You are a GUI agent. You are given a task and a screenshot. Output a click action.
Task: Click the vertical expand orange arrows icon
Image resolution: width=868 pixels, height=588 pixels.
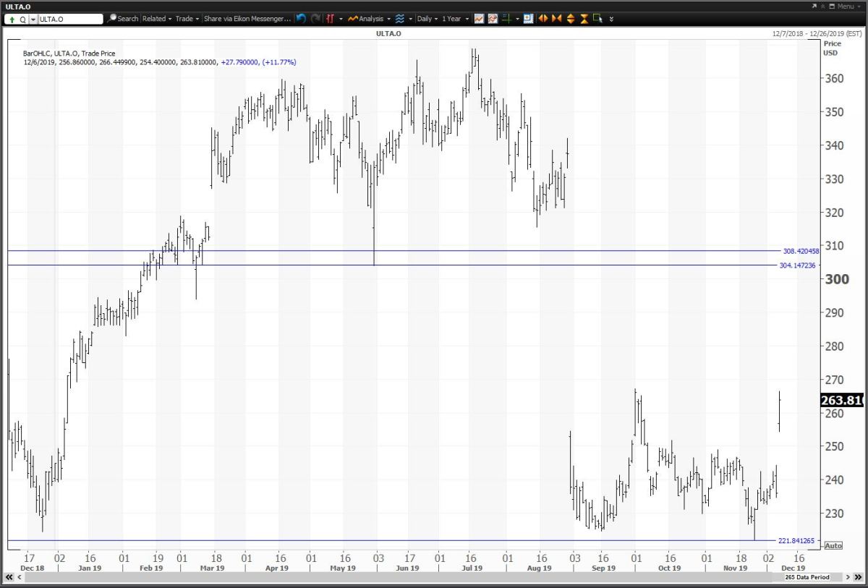tap(571, 19)
